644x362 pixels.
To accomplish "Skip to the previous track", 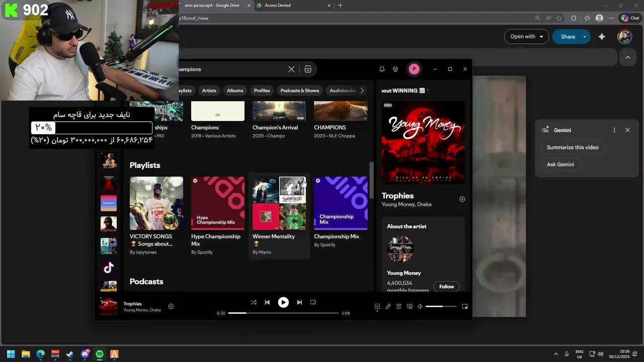I will coord(267,302).
